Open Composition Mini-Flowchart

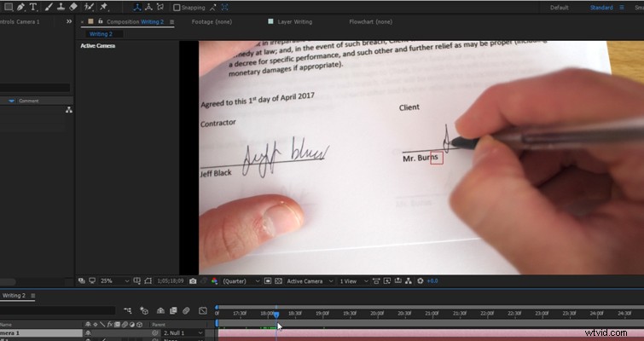(x=128, y=310)
